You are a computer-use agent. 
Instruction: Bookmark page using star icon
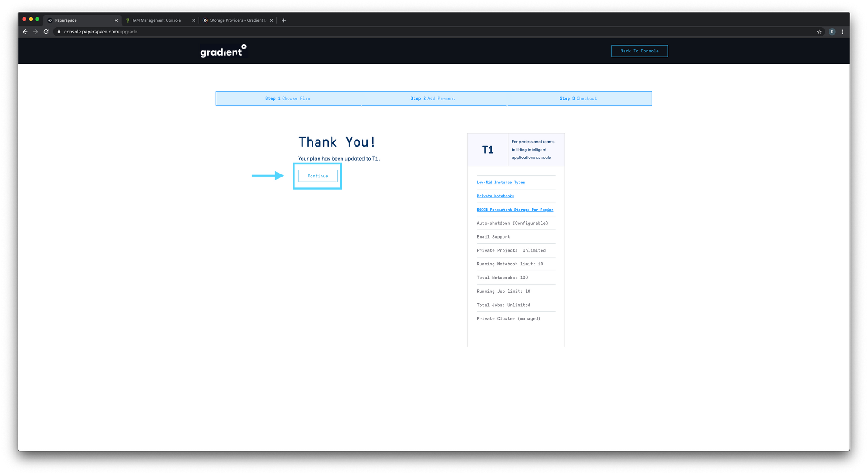click(819, 32)
